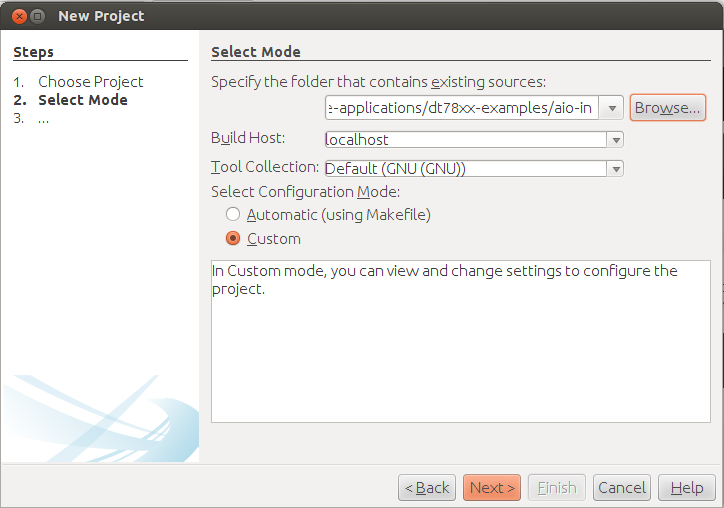Screen dimensions: 724x508
Task: Choose the Custom configuration mode radio button
Action: point(233,239)
